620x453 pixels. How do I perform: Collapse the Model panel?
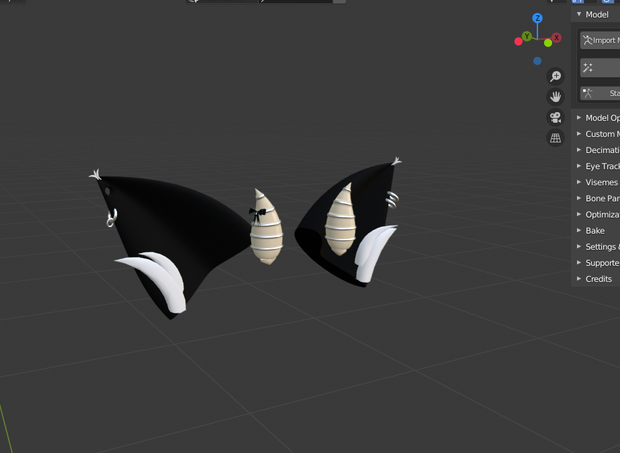coord(595,15)
